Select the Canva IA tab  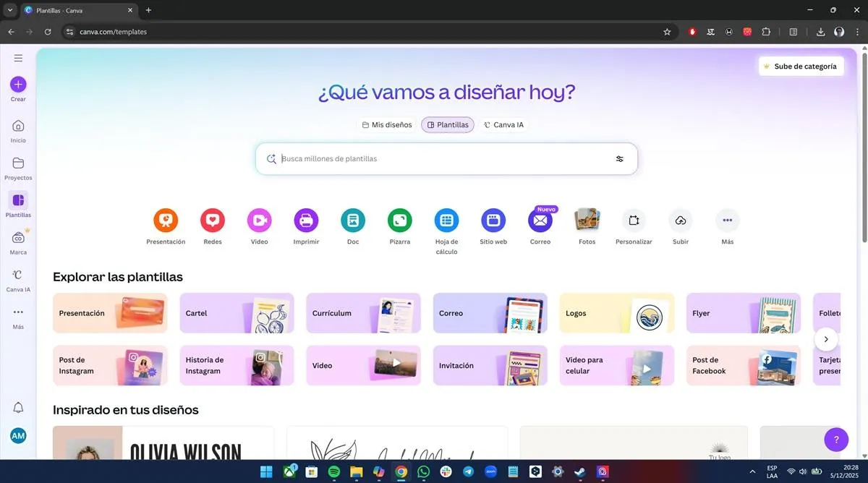(504, 124)
